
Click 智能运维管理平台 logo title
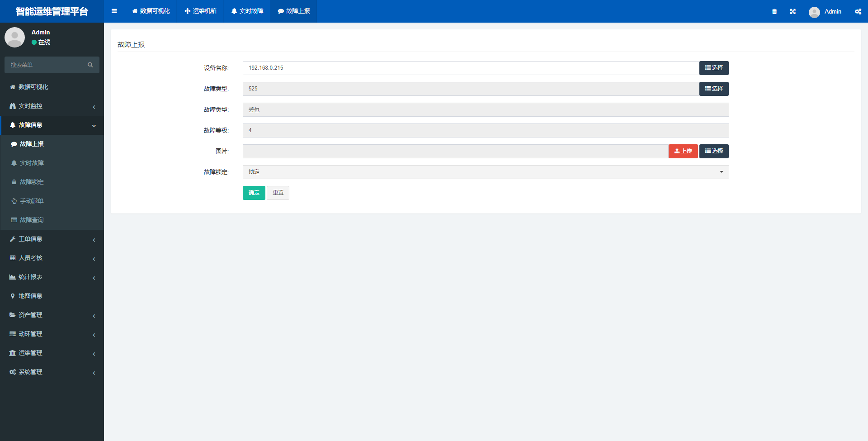tap(52, 11)
